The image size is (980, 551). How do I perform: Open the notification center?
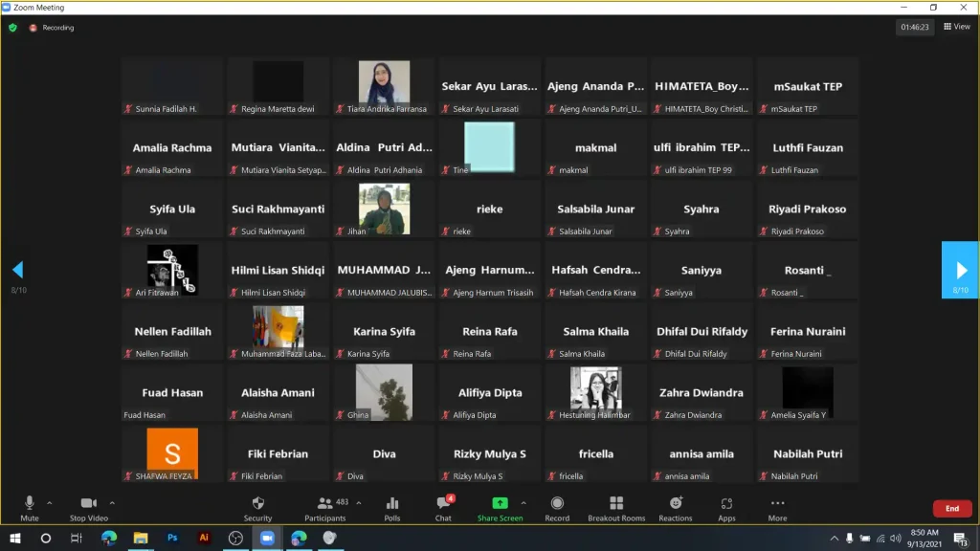coord(961,539)
